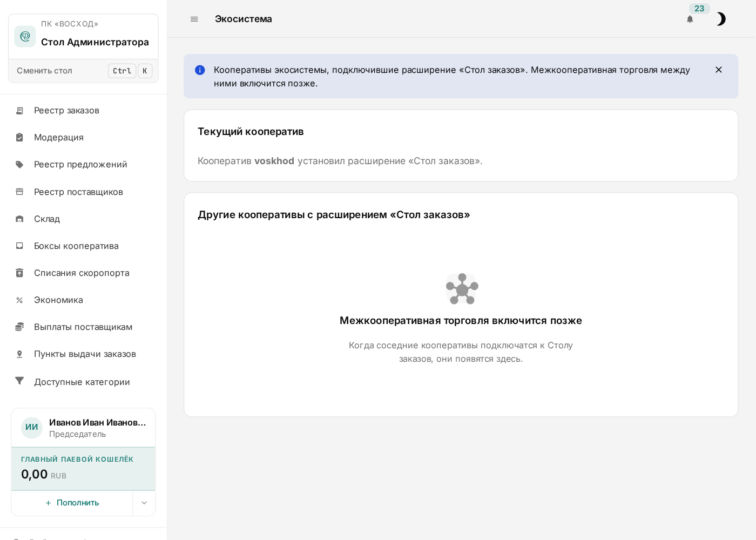Click the Текущий кооператив heading

[x=251, y=132]
